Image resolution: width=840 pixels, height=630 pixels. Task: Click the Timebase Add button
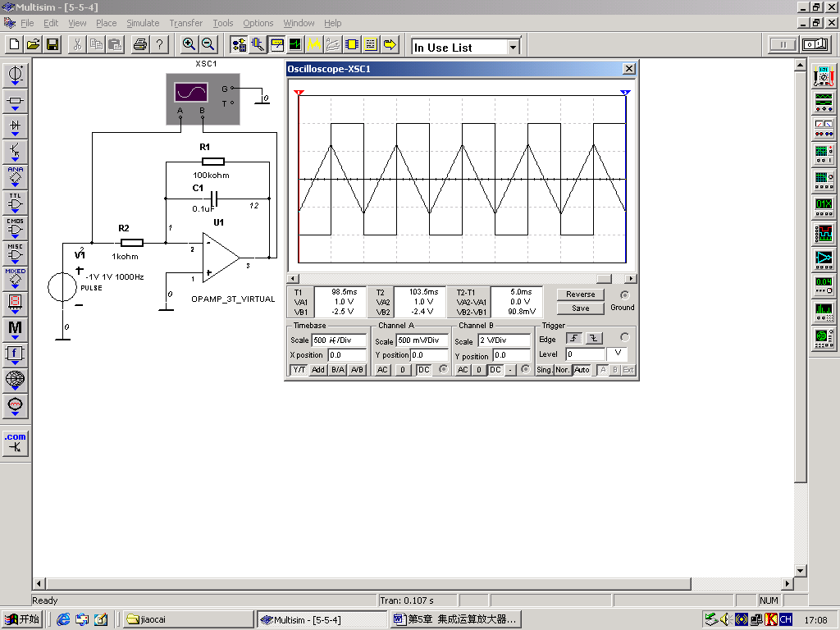[x=318, y=370]
